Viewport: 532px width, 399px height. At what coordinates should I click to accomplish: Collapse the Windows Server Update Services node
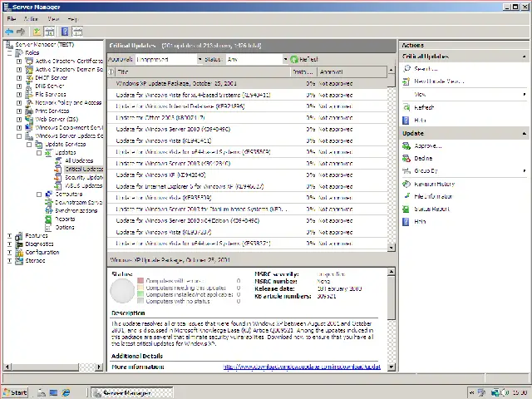[x=19, y=136]
